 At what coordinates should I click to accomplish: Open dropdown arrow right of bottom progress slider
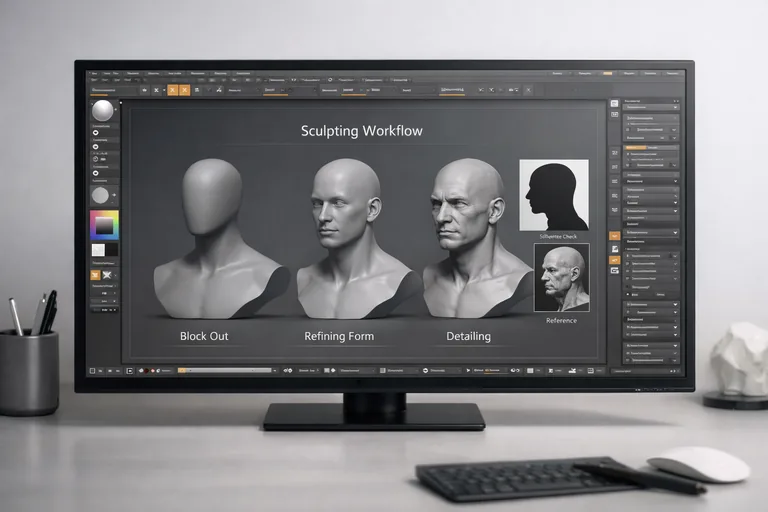point(275,370)
